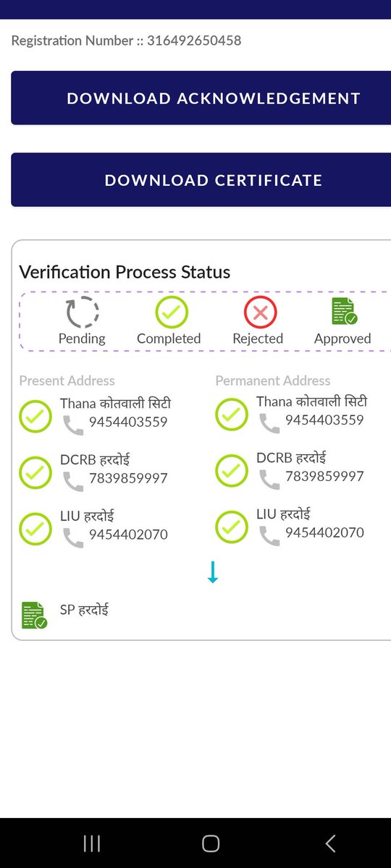Tap phone icon for Present Address LIU 9454402070
Image resolution: width=391 pixels, height=868 pixels.
click(73, 537)
